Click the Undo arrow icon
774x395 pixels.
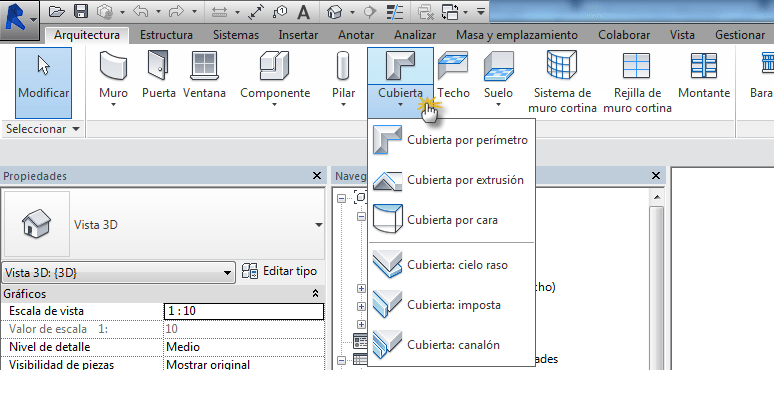coord(142,11)
